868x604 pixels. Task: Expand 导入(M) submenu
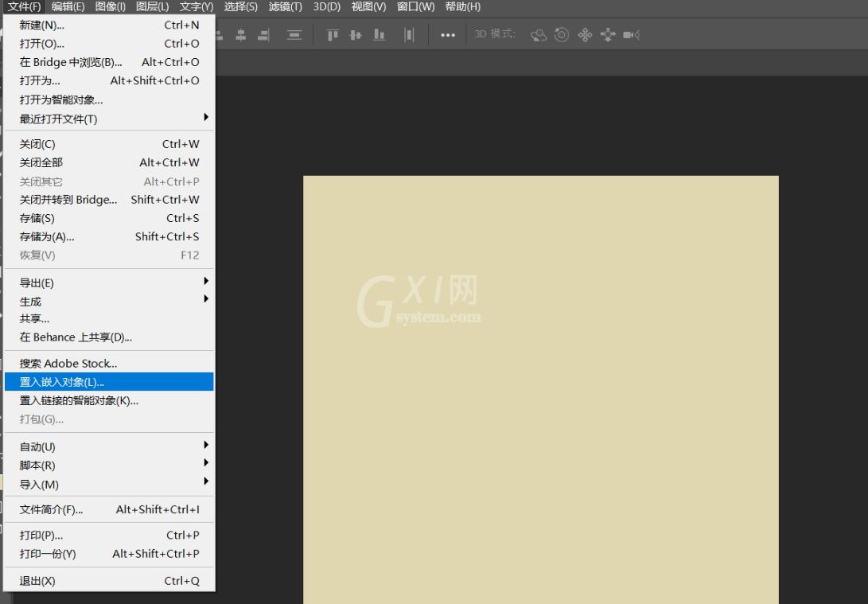(x=109, y=485)
